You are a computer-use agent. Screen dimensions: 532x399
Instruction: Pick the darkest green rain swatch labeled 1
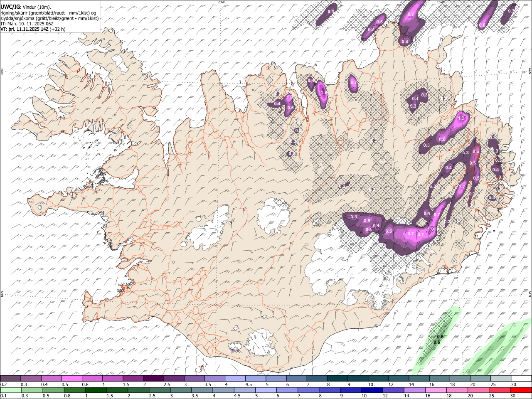click(96, 390)
